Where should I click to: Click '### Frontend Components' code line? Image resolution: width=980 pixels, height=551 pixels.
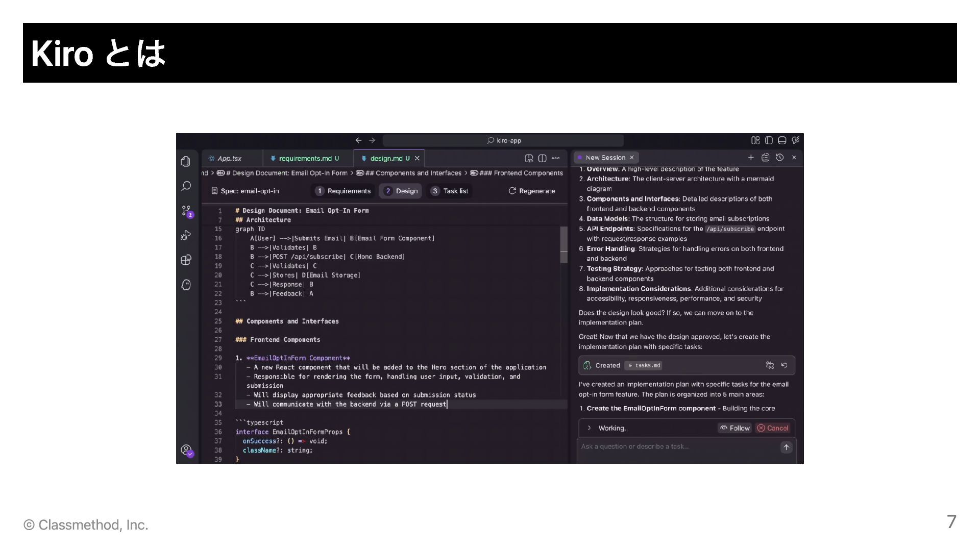[278, 340]
